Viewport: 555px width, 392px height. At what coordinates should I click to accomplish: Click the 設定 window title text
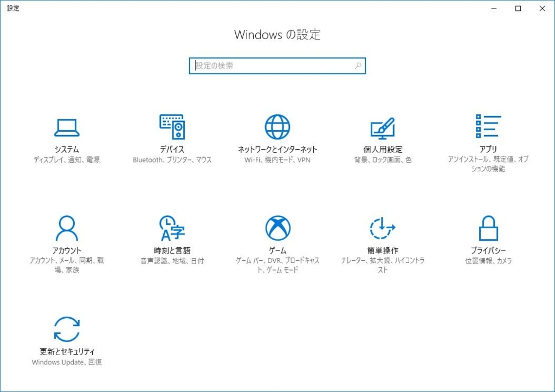coord(13,8)
